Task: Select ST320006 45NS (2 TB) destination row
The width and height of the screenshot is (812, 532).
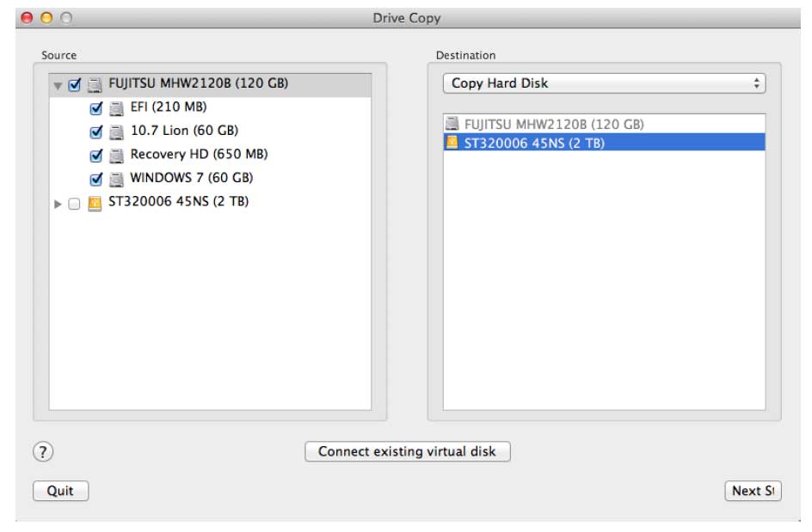Action: 604,143
